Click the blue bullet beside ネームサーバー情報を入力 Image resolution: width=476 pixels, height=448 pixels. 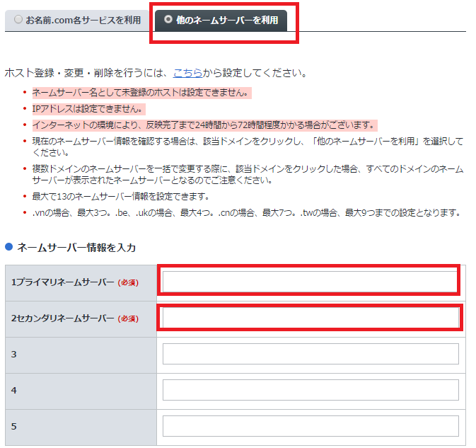(x=9, y=247)
